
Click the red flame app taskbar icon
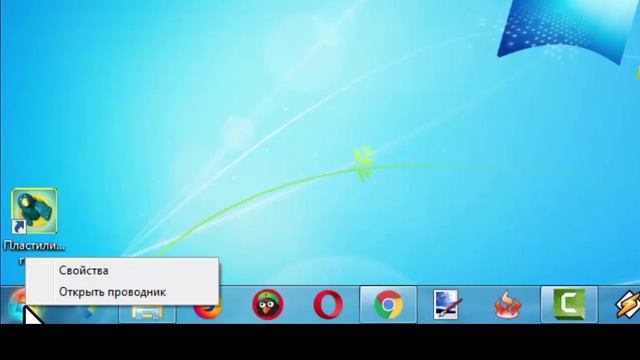(x=508, y=304)
